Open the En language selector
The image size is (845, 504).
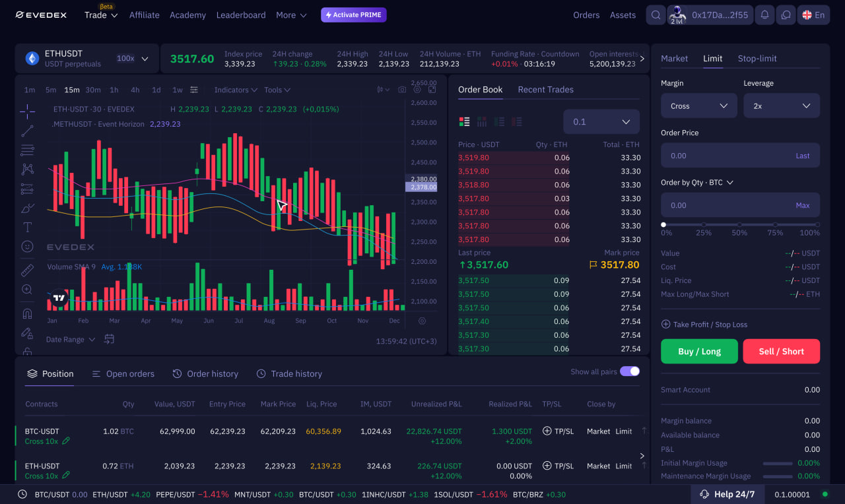813,15
